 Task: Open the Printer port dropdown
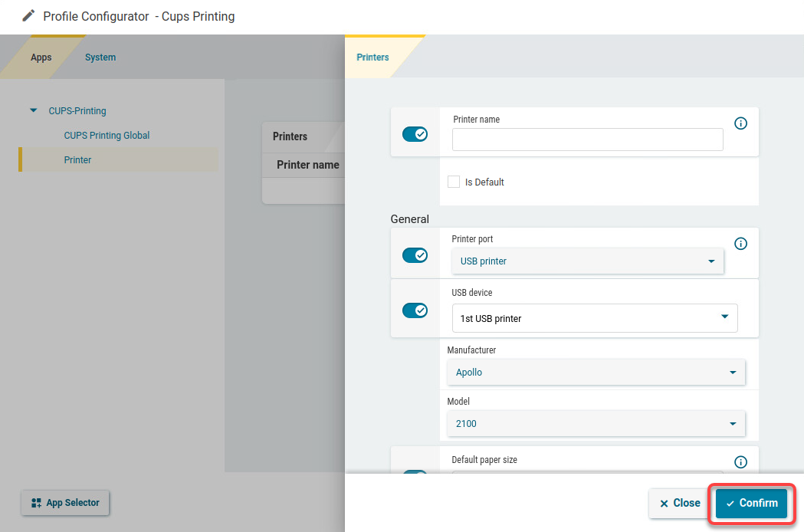click(587, 261)
